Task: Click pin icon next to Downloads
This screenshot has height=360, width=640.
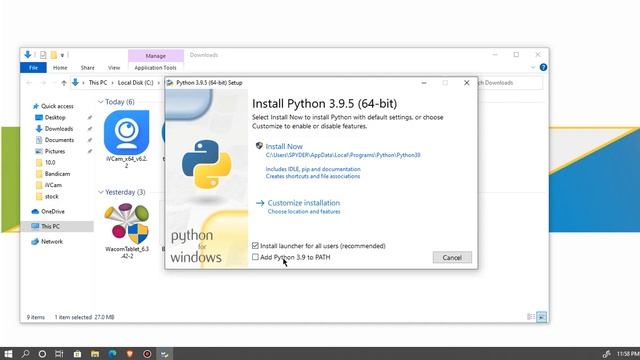Action: coord(90,129)
